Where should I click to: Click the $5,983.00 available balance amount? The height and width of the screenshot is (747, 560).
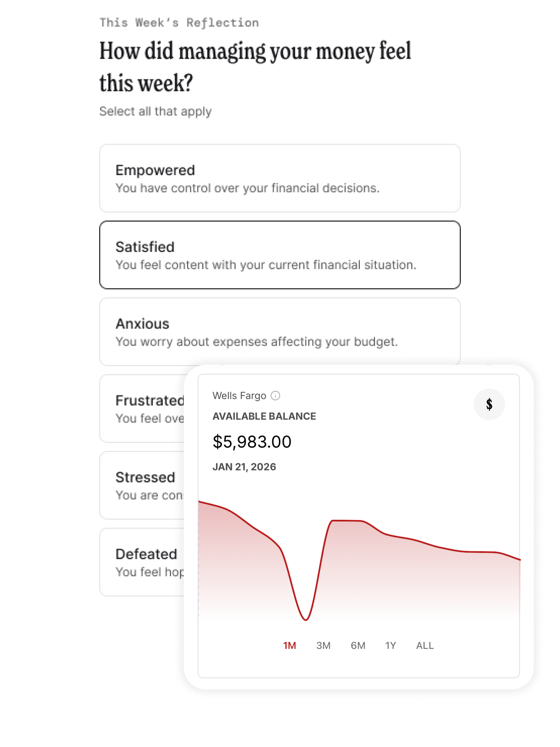pyautogui.click(x=252, y=442)
